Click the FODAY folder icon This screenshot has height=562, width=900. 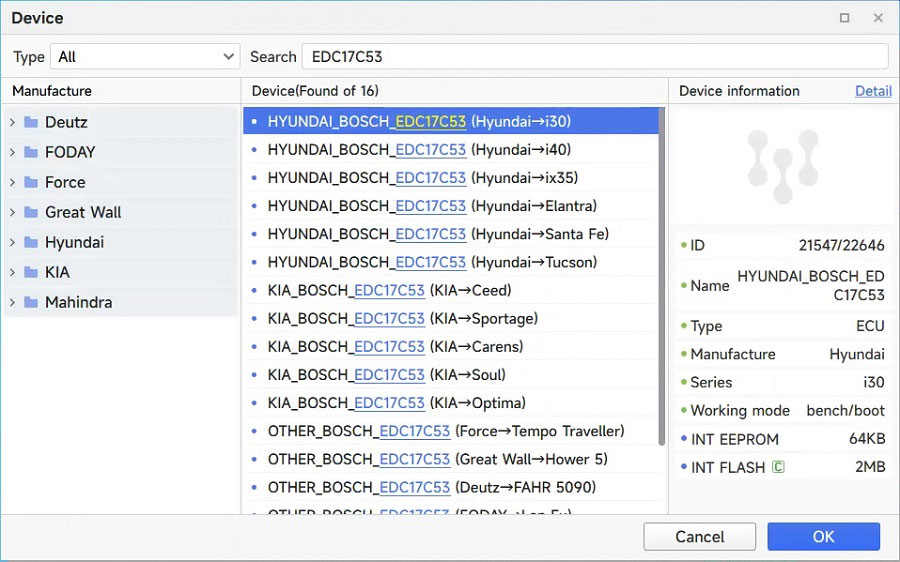point(31,152)
